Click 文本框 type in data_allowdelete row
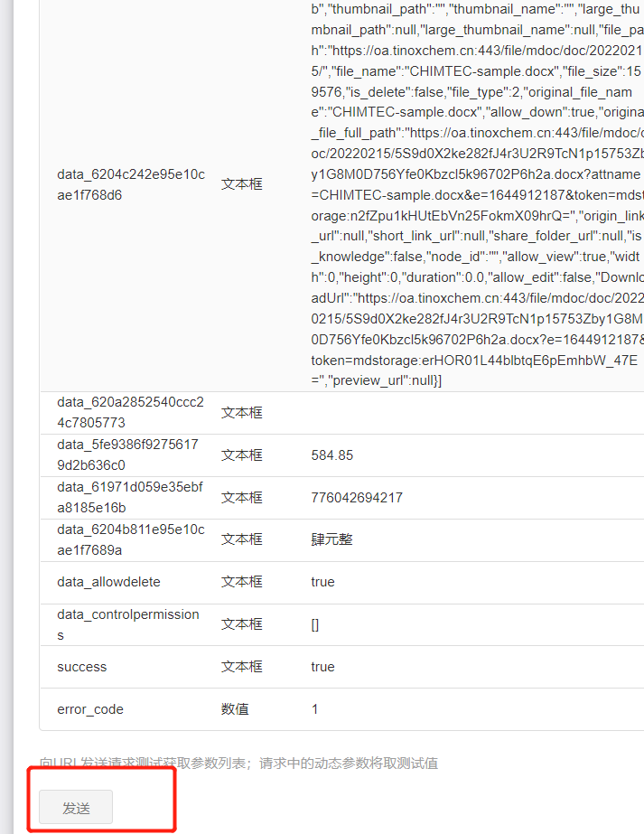 coord(242,582)
